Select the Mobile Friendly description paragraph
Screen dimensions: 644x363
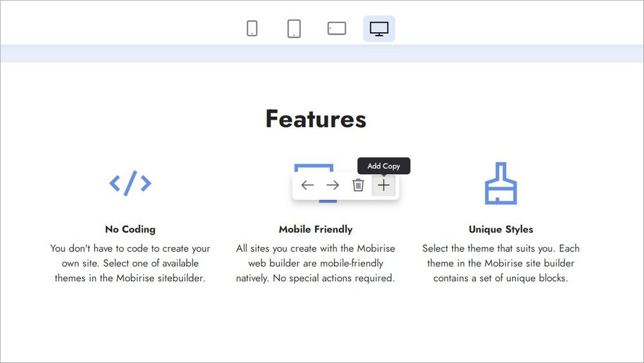[316, 263]
